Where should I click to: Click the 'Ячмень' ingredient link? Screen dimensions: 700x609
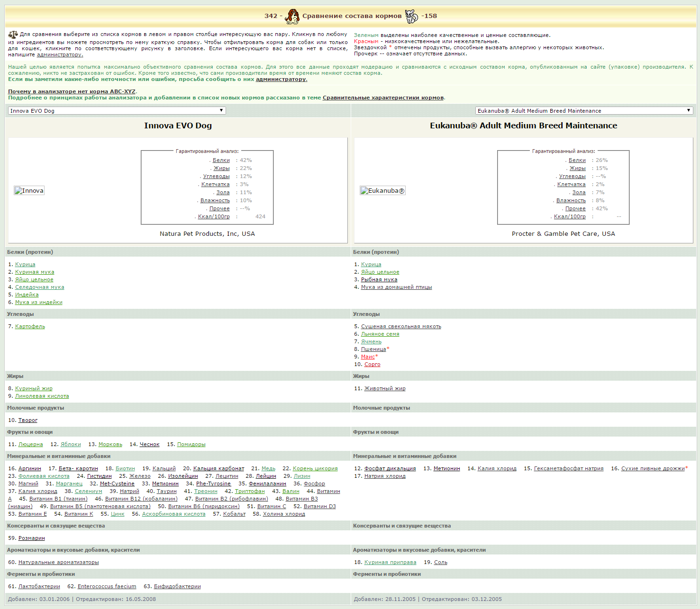[371, 342]
